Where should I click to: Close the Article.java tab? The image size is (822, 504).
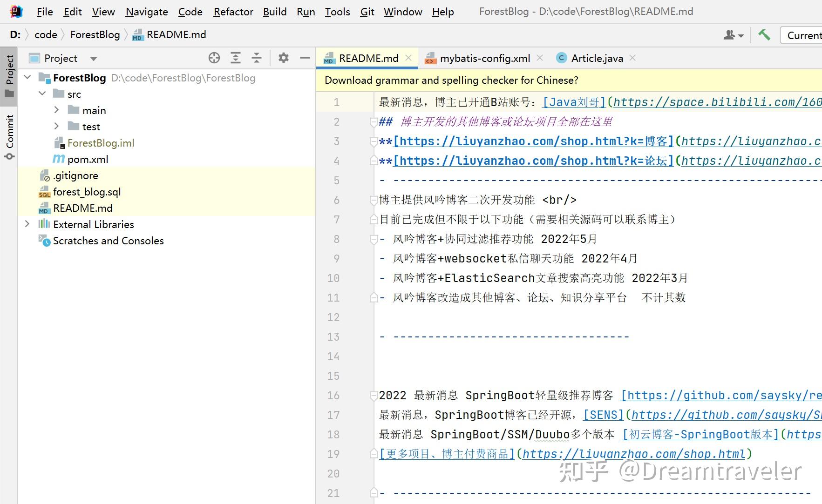pyautogui.click(x=632, y=58)
